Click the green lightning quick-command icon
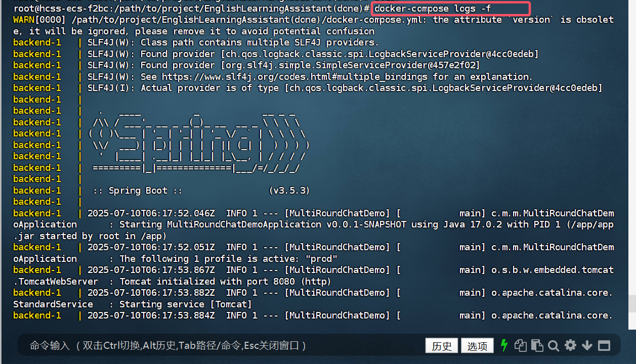The width and height of the screenshot is (636, 364). (504, 345)
